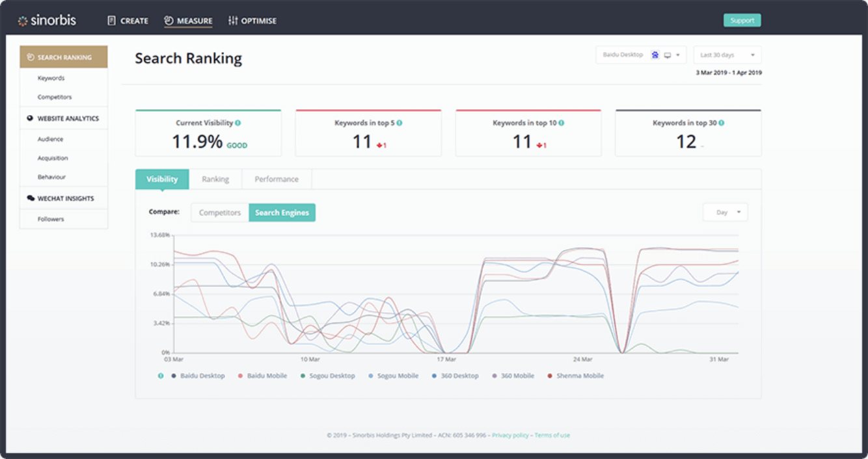The image size is (868, 459).
Task: Click the Website Analytics pie icon
Action: point(30,118)
